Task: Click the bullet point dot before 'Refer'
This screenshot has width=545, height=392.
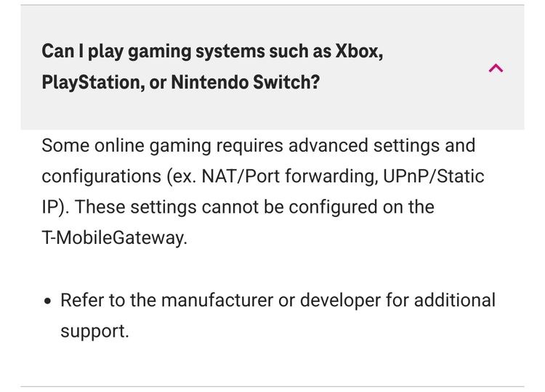Action: point(48,301)
